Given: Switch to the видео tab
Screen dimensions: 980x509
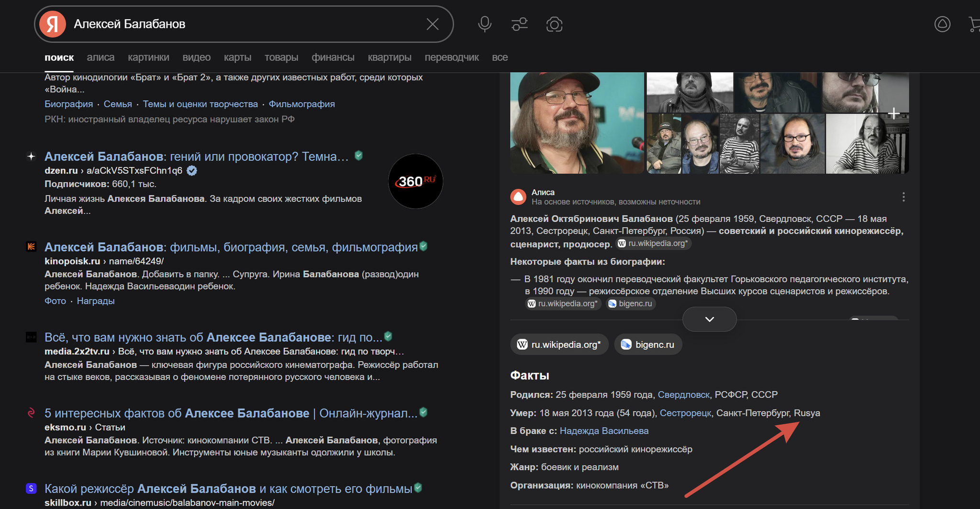Looking at the screenshot, I should coord(196,57).
